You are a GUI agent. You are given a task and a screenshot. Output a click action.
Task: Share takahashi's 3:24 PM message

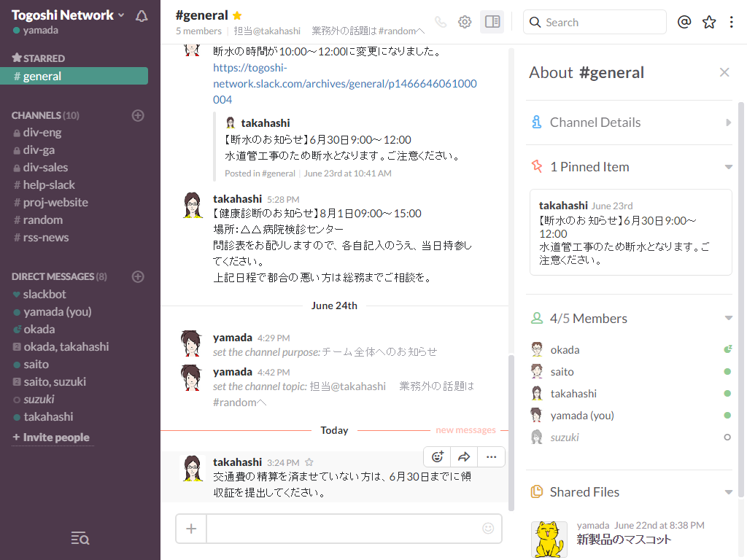(464, 457)
